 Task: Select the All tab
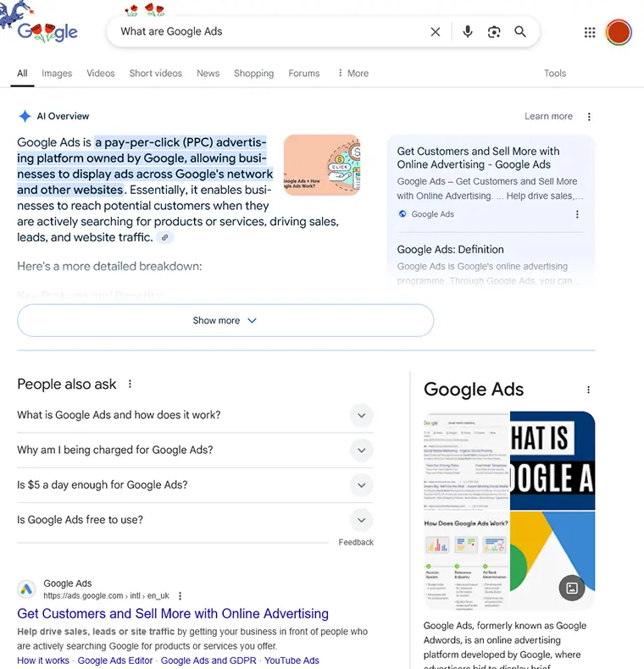tap(22, 74)
